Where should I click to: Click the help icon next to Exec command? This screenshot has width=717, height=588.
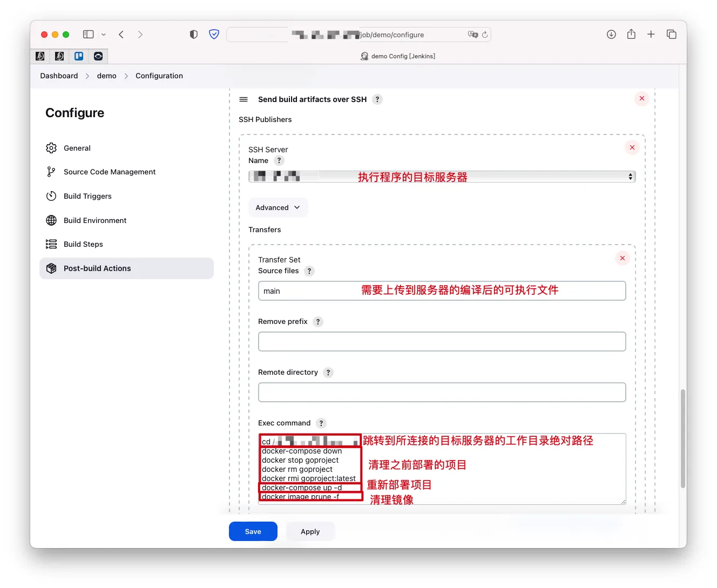point(321,423)
